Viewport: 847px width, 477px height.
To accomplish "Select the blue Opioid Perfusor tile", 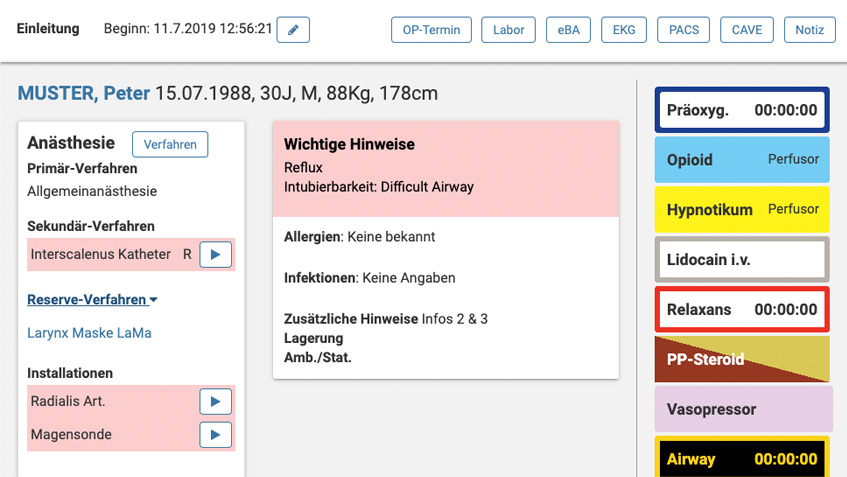I will pos(741,160).
